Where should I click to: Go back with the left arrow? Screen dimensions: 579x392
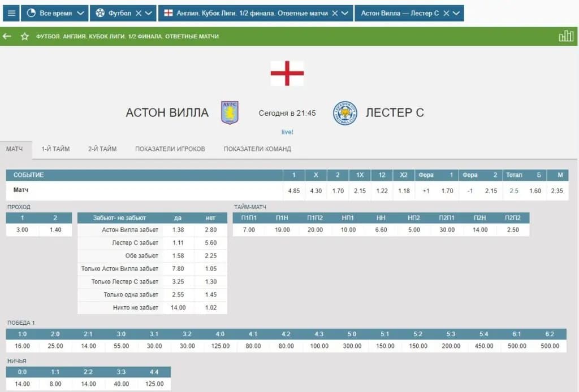[x=7, y=36]
